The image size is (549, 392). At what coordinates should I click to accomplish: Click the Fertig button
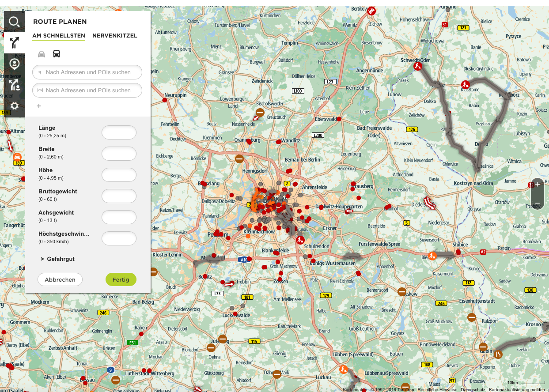(121, 279)
